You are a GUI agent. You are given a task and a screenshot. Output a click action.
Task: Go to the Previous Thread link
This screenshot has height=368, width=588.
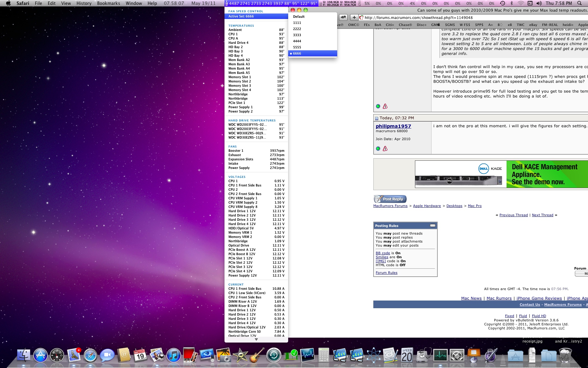click(x=514, y=215)
